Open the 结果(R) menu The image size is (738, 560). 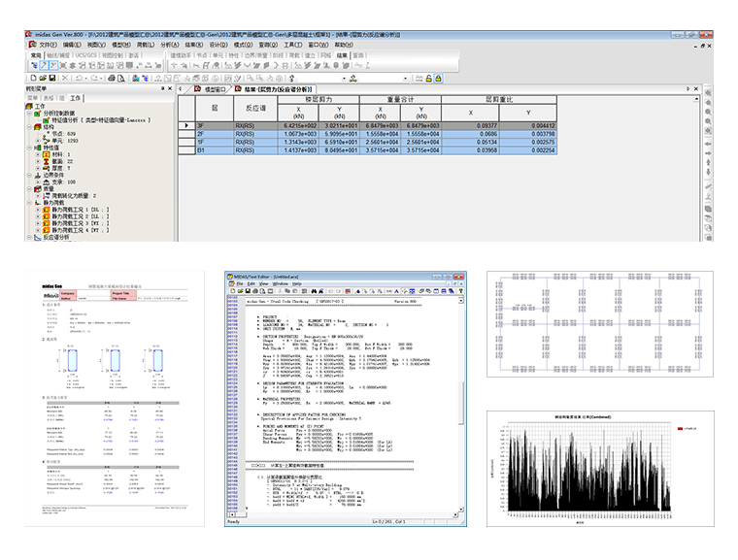(194, 45)
